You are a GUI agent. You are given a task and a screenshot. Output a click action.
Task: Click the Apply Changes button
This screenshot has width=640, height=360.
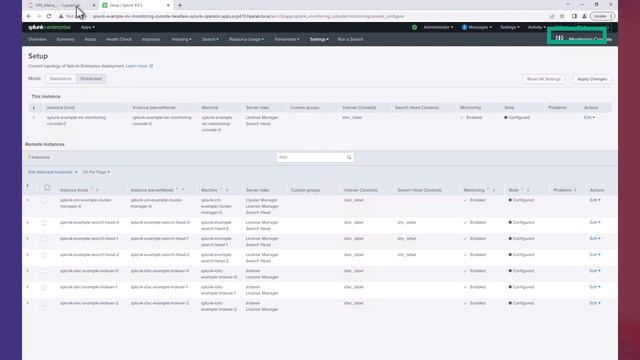click(x=592, y=79)
